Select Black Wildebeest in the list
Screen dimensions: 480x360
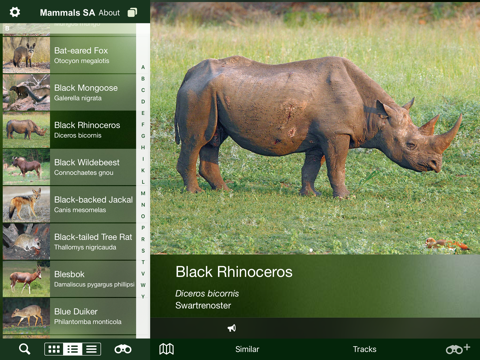pyautogui.click(x=69, y=167)
